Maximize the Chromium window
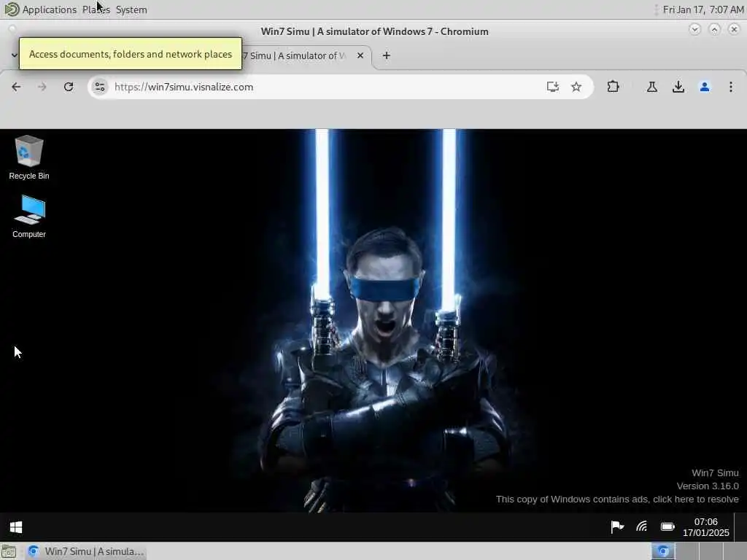 click(x=714, y=29)
